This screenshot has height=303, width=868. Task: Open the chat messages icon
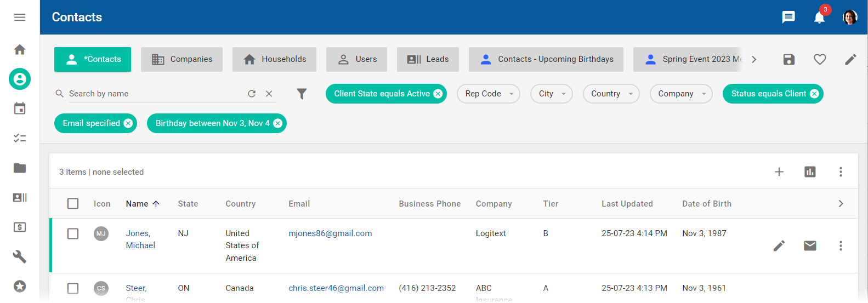coord(788,17)
